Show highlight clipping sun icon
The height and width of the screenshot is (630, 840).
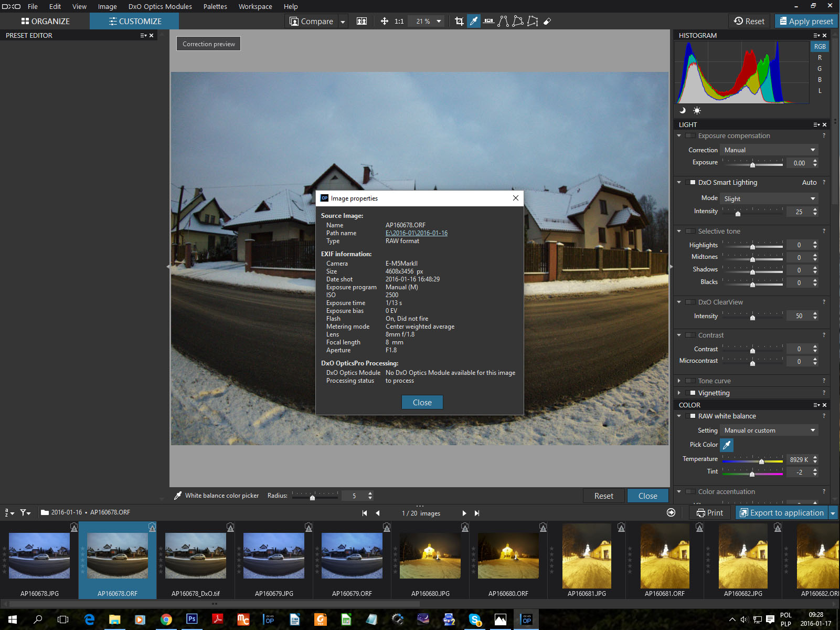[x=697, y=110]
